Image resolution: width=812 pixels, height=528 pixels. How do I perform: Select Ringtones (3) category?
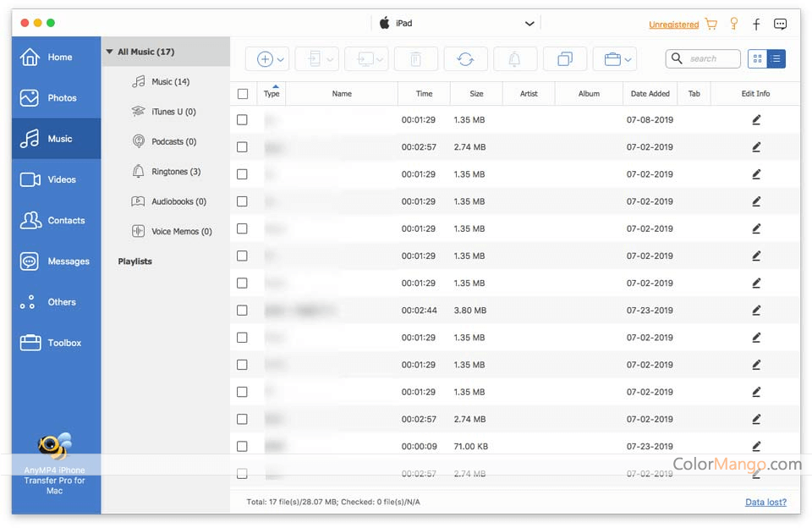[x=175, y=172]
